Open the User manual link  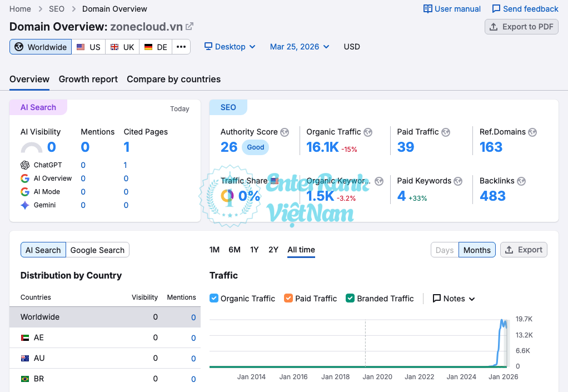point(452,8)
